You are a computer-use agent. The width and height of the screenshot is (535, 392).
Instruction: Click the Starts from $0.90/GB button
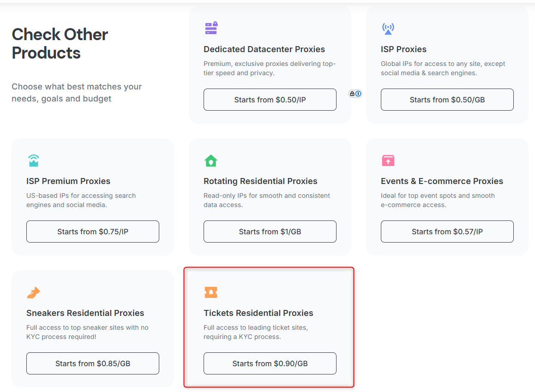(270, 363)
